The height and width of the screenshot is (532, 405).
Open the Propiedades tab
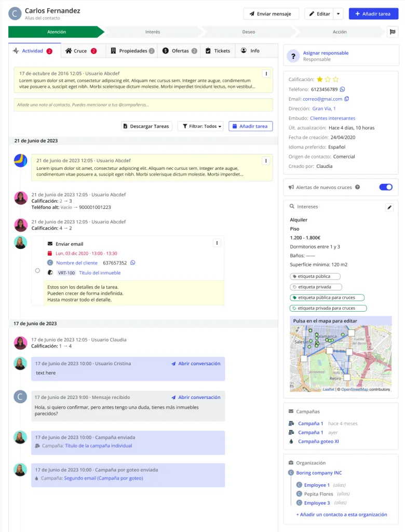click(x=132, y=51)
